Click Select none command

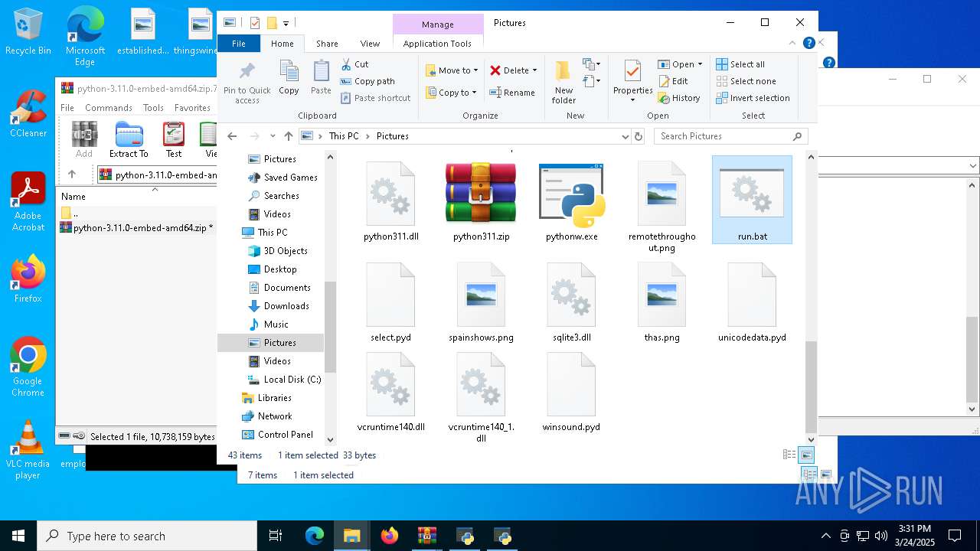pyautogui.click(x=746, y=81)
